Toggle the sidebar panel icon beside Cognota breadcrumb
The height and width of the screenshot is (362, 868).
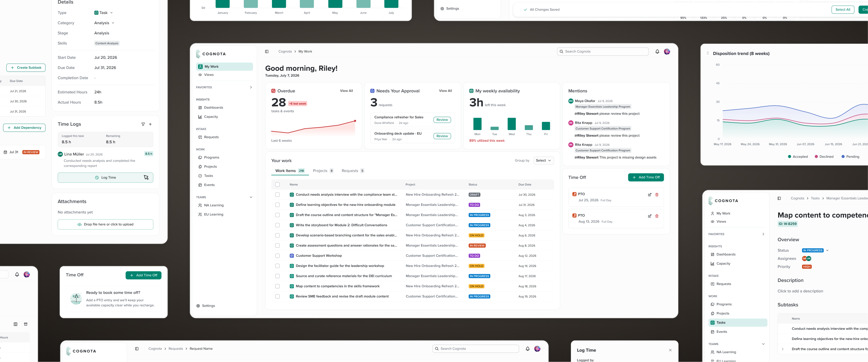(267, 52)
